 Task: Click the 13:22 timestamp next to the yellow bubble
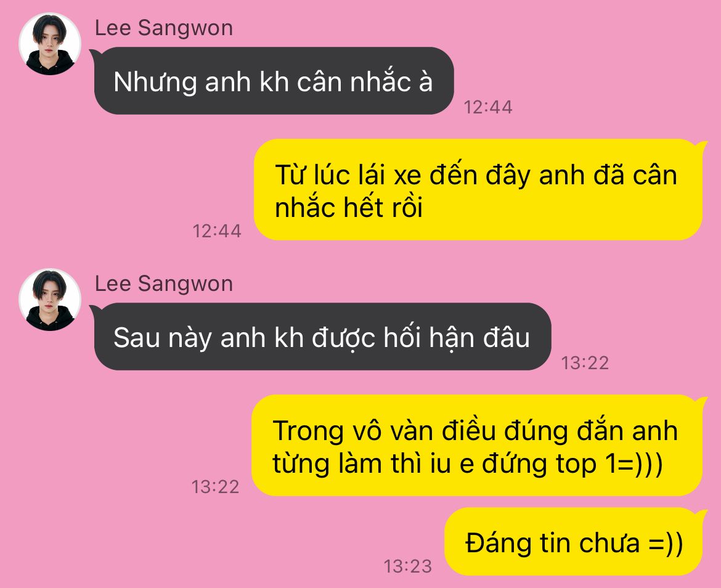(x=215, y=487)
